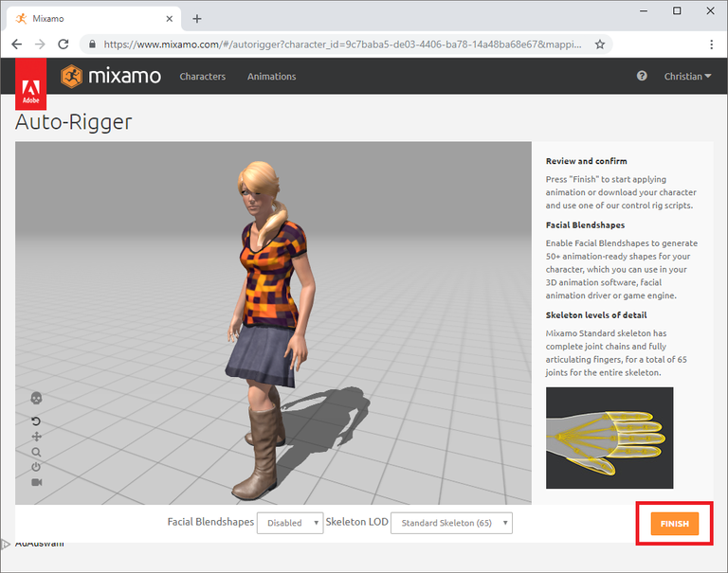
Task: Open the Chrome three-dot menu
Action: pos(711,45)
